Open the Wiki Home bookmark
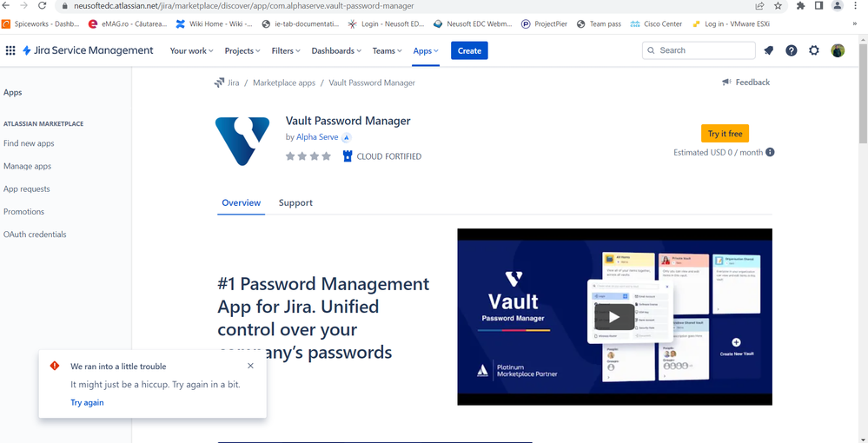This screenshot has height=443, width=868. coord(215,23)
